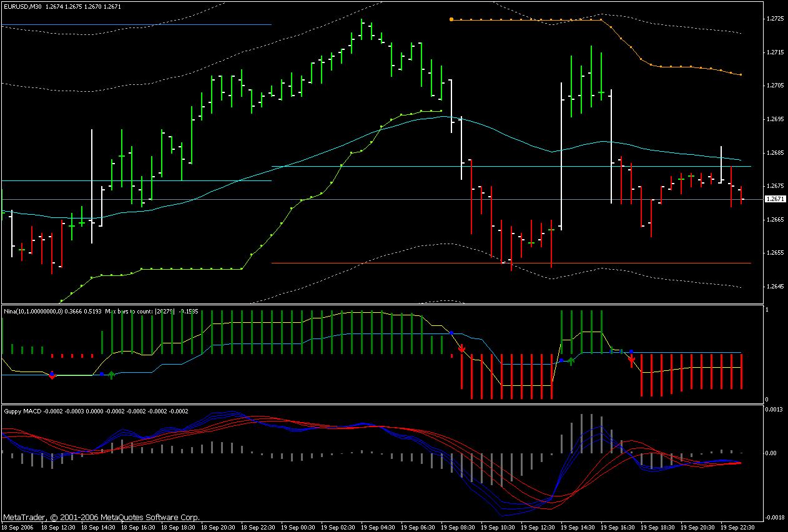Viewport: 788px width, 532px height.
Task: Click the -0.0018 MACD scale value
Action: 774,518
